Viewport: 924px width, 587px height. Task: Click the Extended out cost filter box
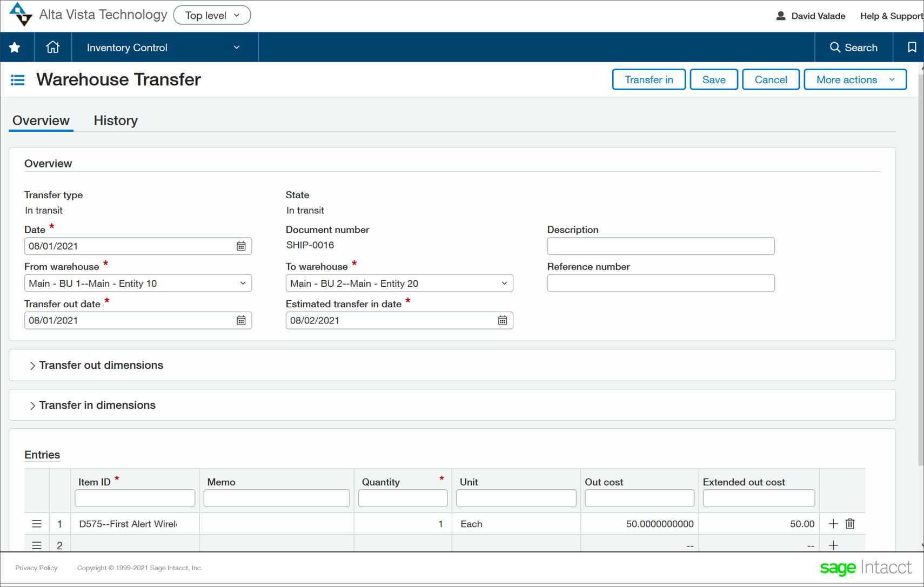point(759,498)
